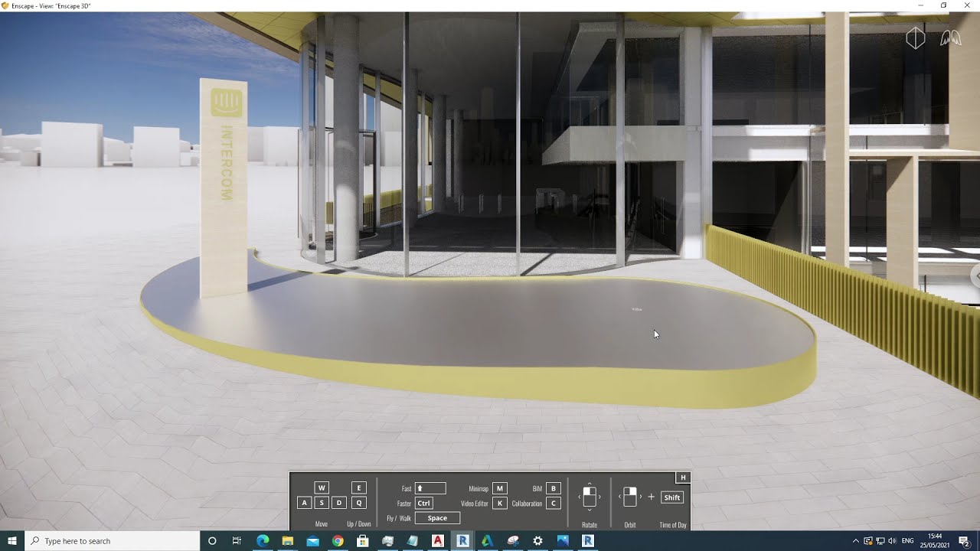Open Task View in the taskbar
The width and height of the screenshot is (980, 551).
[237, 541]
